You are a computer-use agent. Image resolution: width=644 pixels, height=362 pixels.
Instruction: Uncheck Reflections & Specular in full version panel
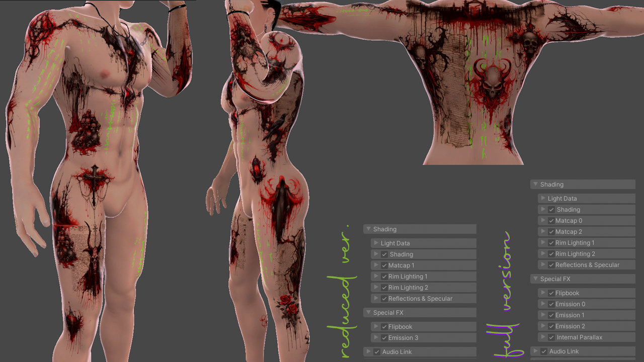pos(551,265)
